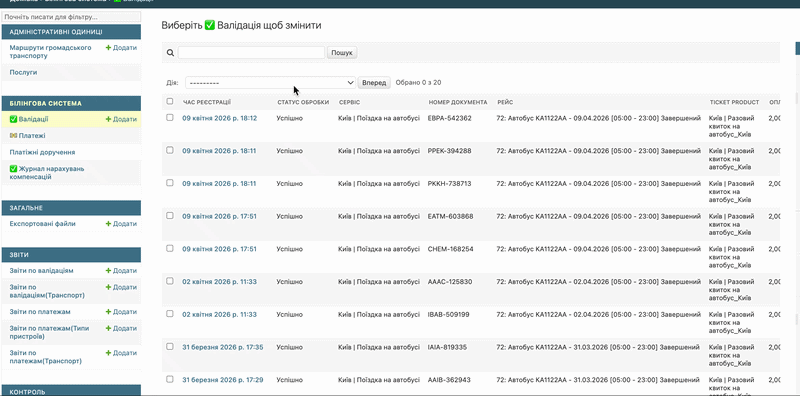Toggle the select-all checkbox in table header

click(x=170, y=101)
